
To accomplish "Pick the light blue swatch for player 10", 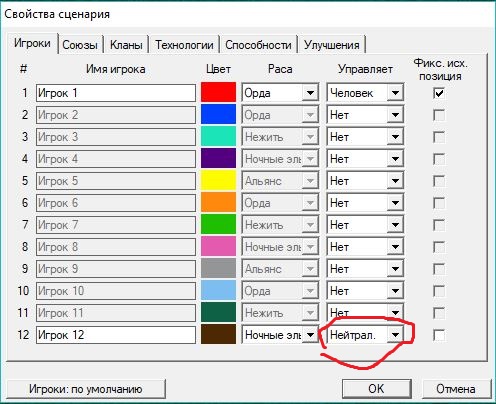I will coord(218,290).
